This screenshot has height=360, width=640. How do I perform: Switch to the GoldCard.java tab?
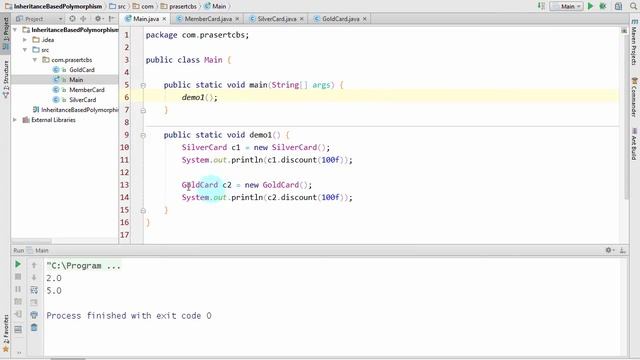coord(341,19)
